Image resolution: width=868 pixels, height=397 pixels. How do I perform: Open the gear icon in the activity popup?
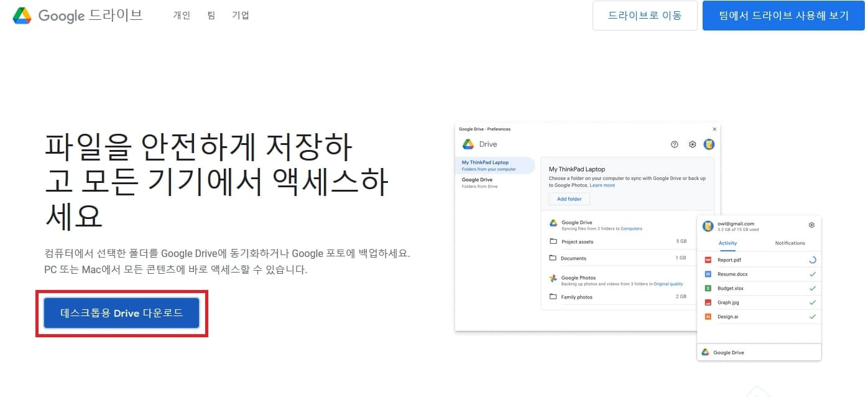(x=811, y=225)
